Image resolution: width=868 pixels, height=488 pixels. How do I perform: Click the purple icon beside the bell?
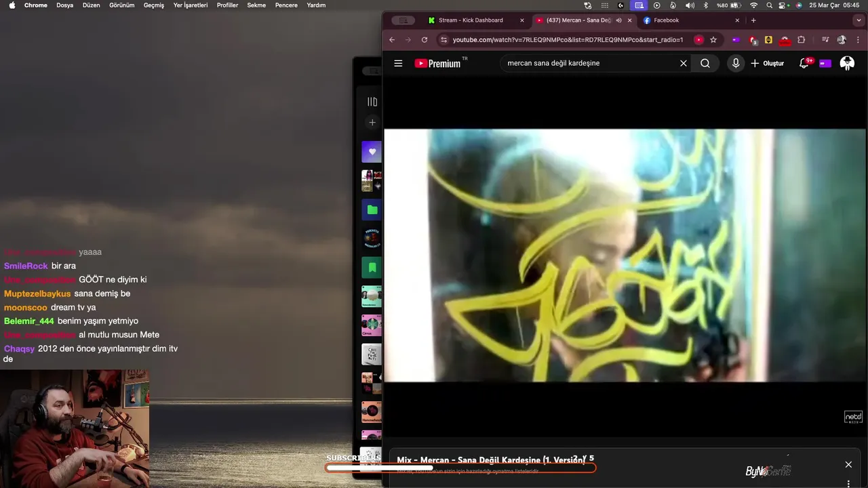(825, 63)
